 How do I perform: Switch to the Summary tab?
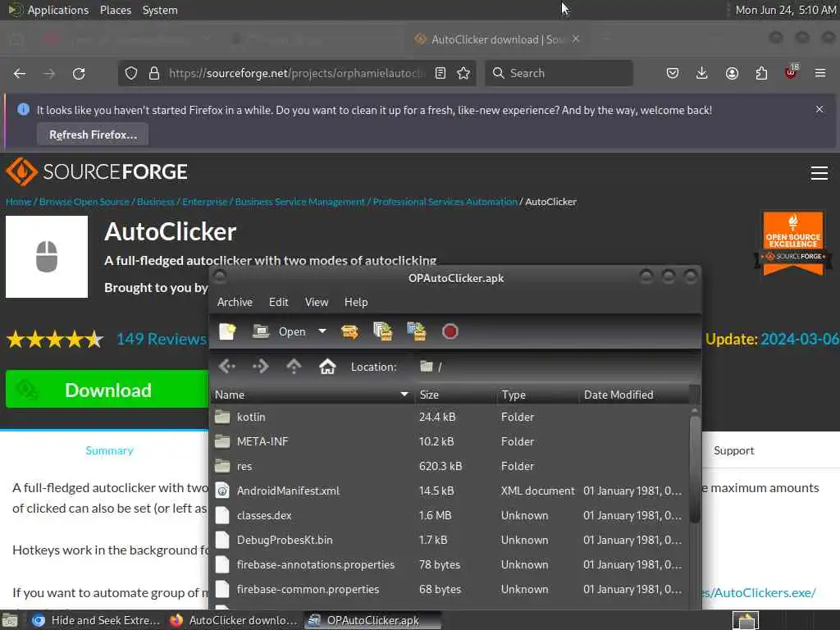[x=109, y=450]
